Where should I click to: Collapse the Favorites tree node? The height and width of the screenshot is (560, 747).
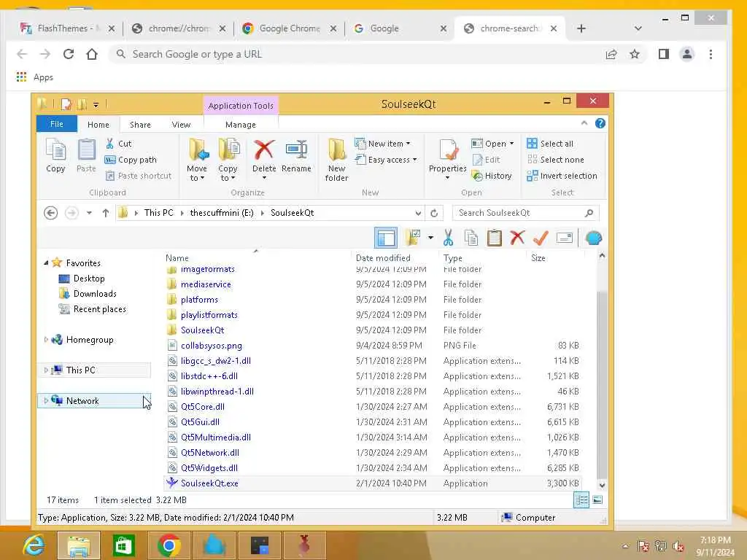coord(46,262)
